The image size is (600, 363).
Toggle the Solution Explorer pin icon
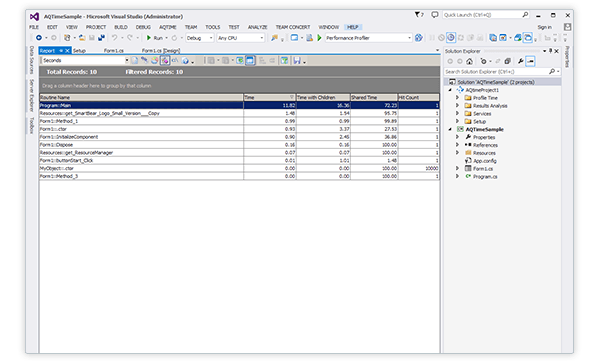[551, 51]
